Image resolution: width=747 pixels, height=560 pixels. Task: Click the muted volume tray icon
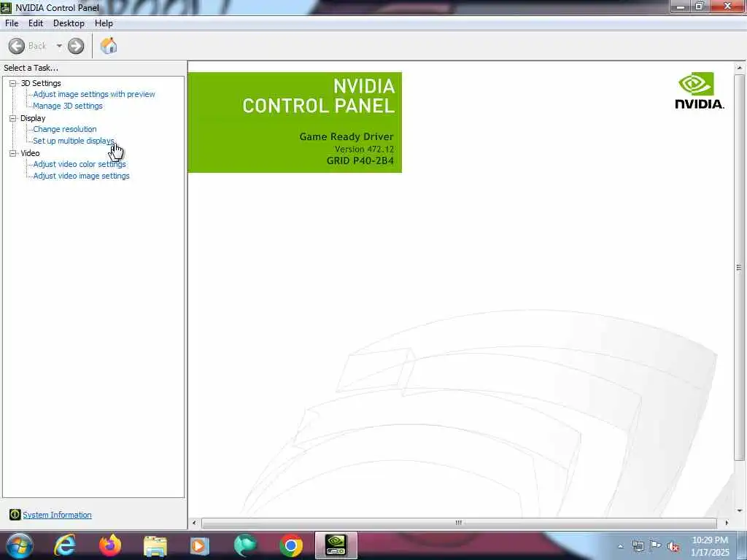tap(673, 547)
